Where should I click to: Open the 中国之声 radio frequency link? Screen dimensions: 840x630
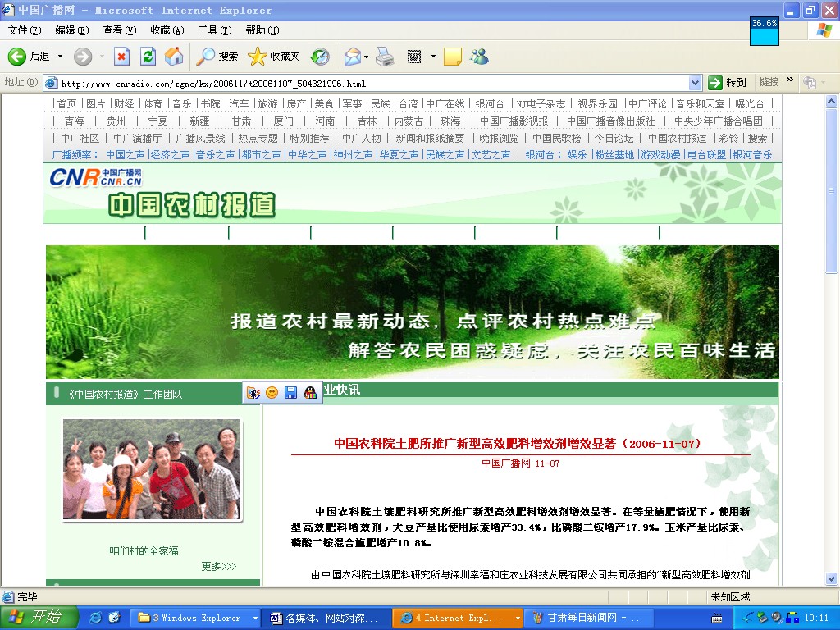click(126, 155)
